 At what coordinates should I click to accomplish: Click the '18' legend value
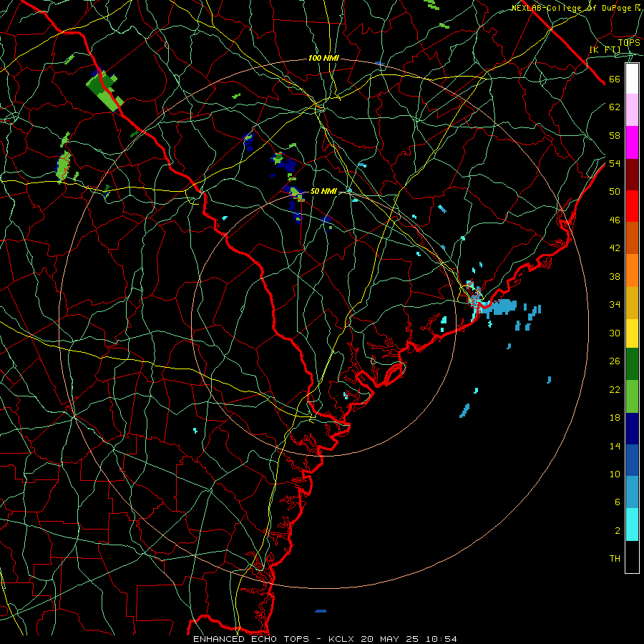pos(615,418)
